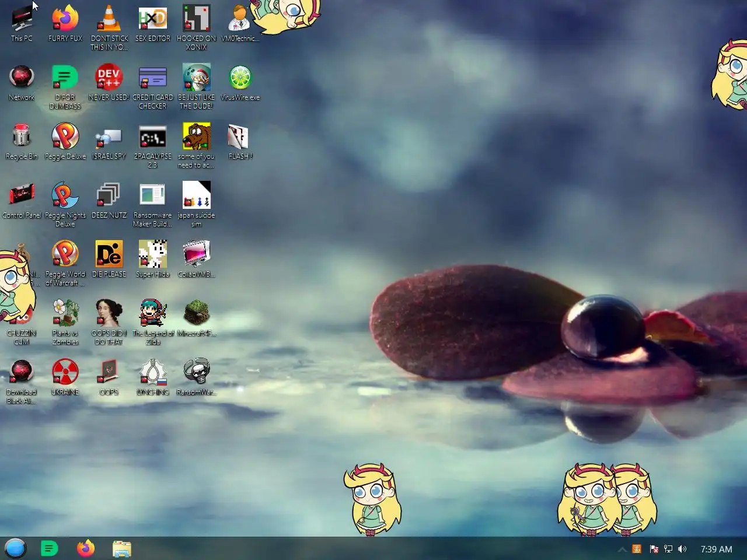Open the HOOKED ON XONIX shortcut

(197, 28)
